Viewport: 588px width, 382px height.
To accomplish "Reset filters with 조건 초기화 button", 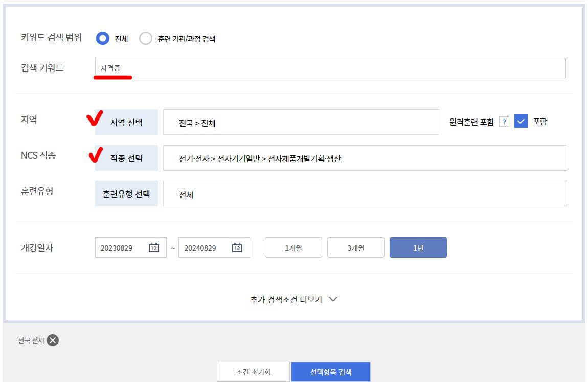I will coord(253,372).
